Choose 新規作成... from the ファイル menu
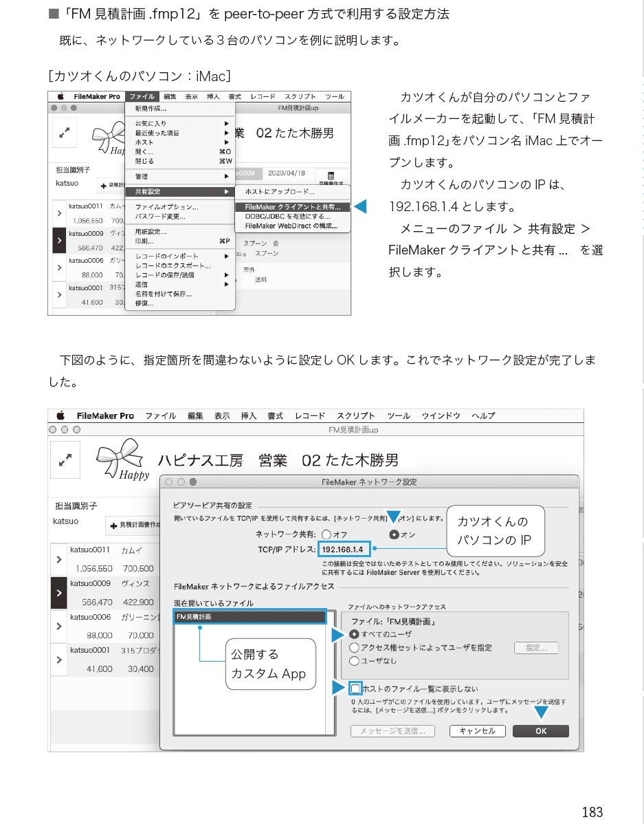Viewport: 644px width, 824px height. [179, 109]
